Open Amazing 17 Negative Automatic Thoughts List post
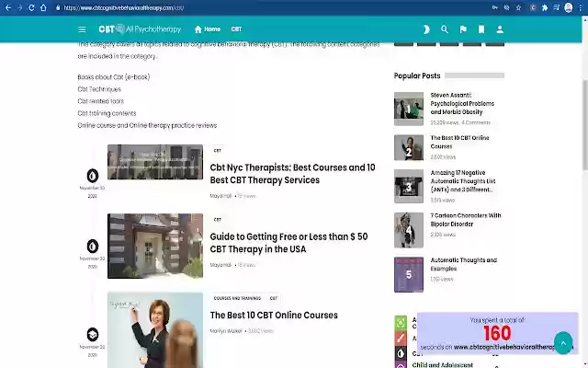This screenshot has height=368, width=588. tap(463, 181)
